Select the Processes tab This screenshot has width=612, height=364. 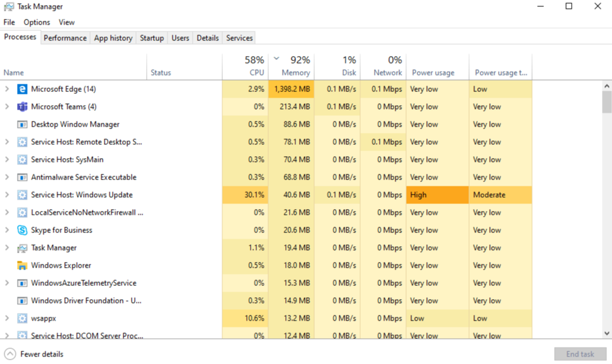tap(20, 37)
